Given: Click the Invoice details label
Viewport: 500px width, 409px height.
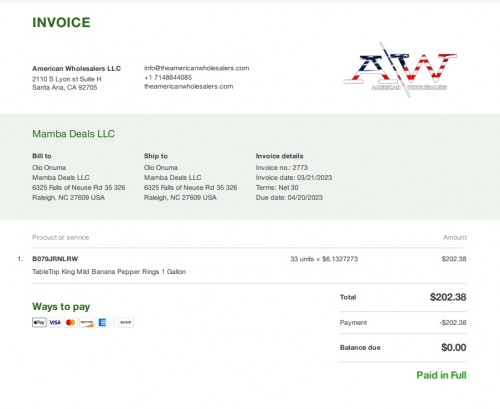Looking at the screenshot, I should click(x=279, y=156).
